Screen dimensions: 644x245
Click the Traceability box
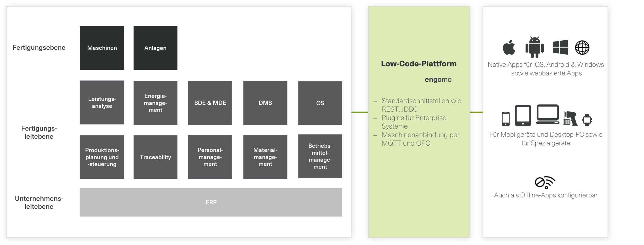pos(155,157)
